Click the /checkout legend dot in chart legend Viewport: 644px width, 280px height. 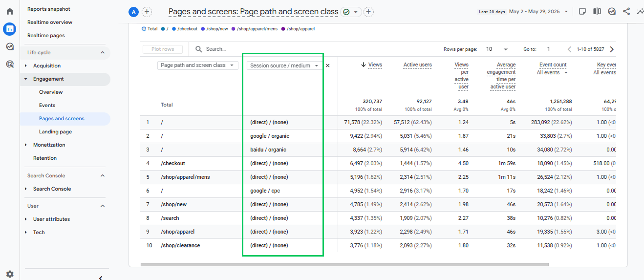point(174,29)
